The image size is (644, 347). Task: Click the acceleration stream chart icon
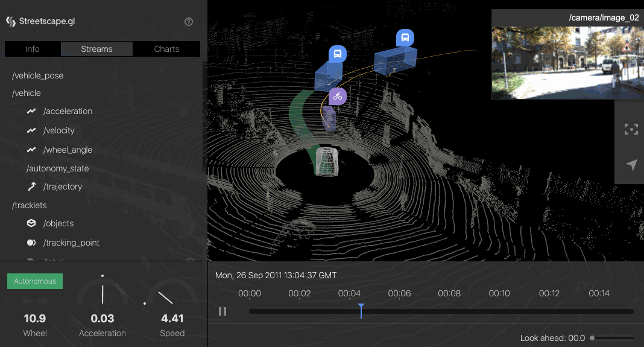coord(31,111)
